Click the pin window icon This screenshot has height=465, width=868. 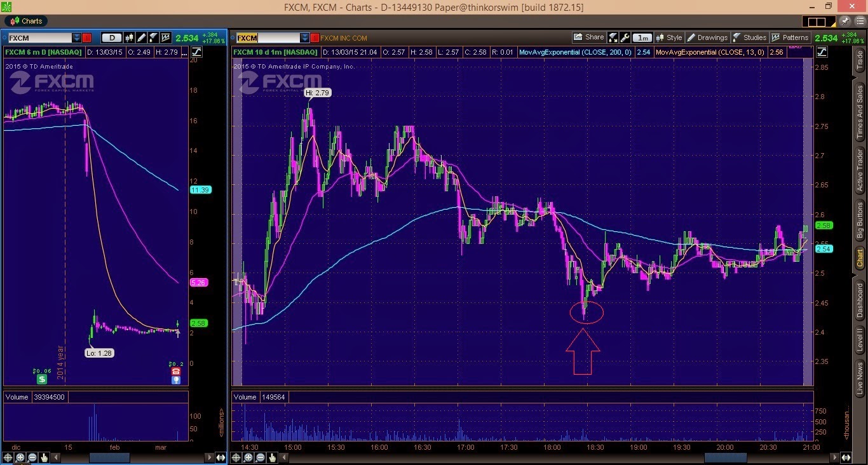[x=844, y=21]
